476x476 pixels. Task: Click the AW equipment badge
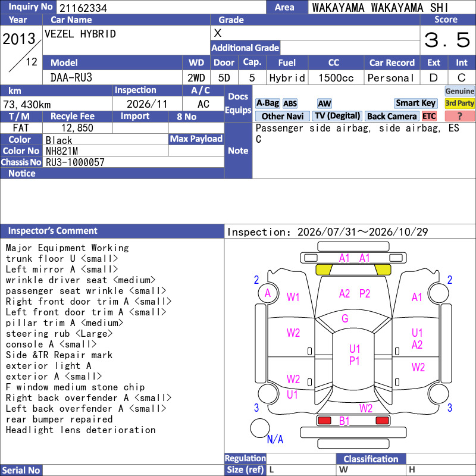(x=324, y=104)
